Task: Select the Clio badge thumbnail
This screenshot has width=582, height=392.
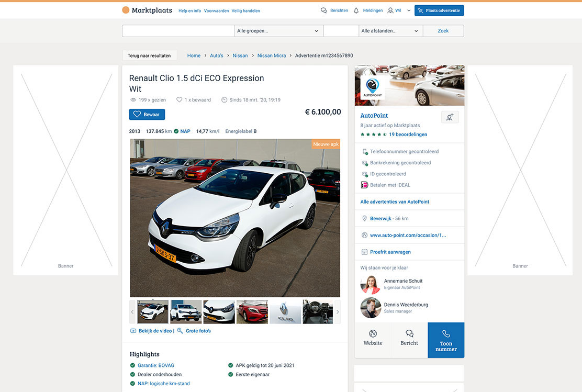Action: [x=285, y=312]
